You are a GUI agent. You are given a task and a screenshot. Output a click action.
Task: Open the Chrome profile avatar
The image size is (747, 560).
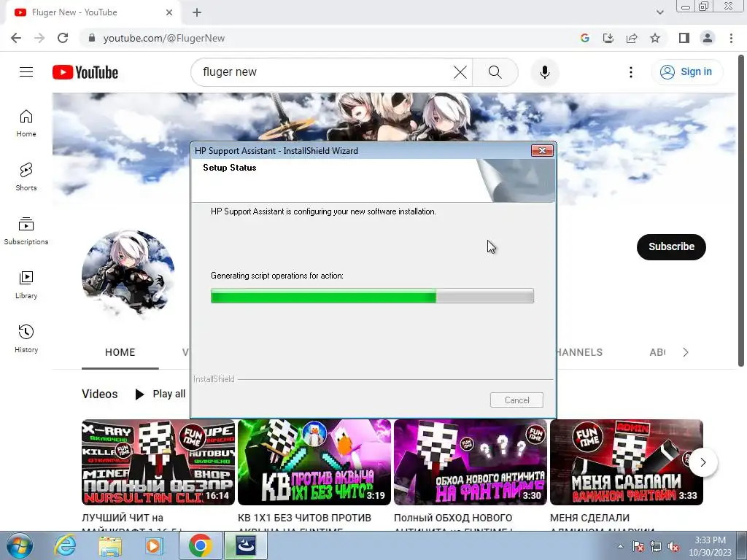coord(708,38)
